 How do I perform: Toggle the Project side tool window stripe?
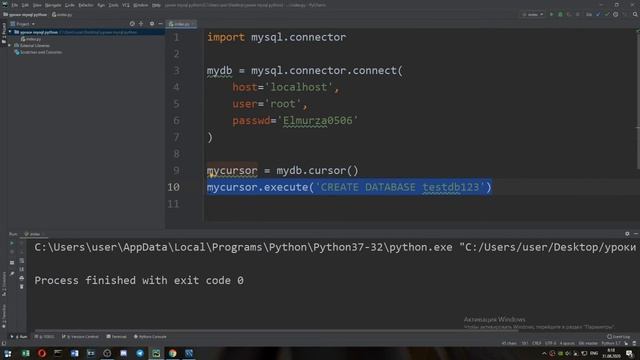4,33
